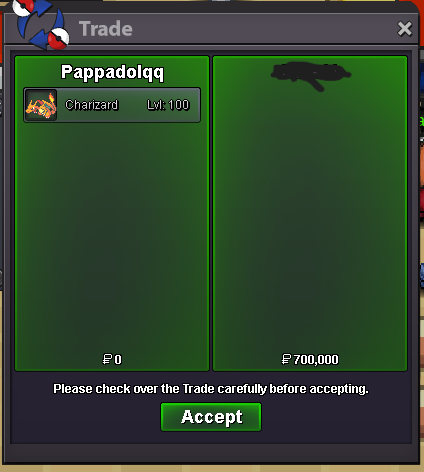The width and height of the screenshot is (424, 472).
Task: Click empty space in Pappadolqq's offer panel
Action: 112,233
